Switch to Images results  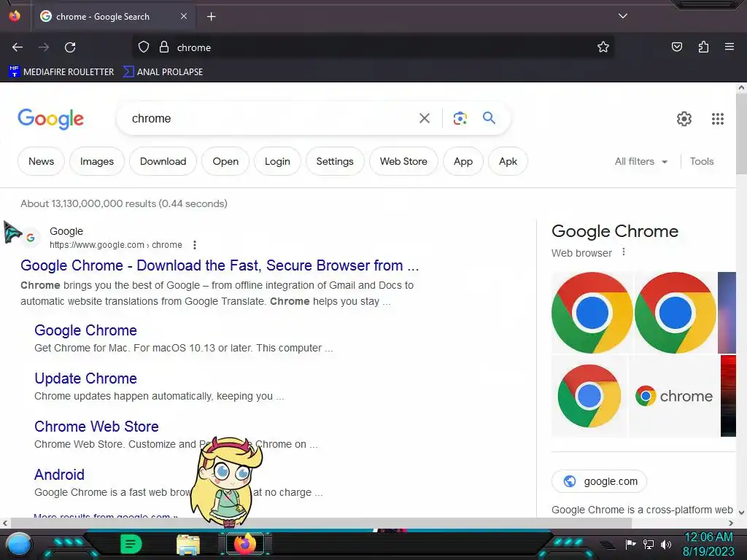[97, 161]
